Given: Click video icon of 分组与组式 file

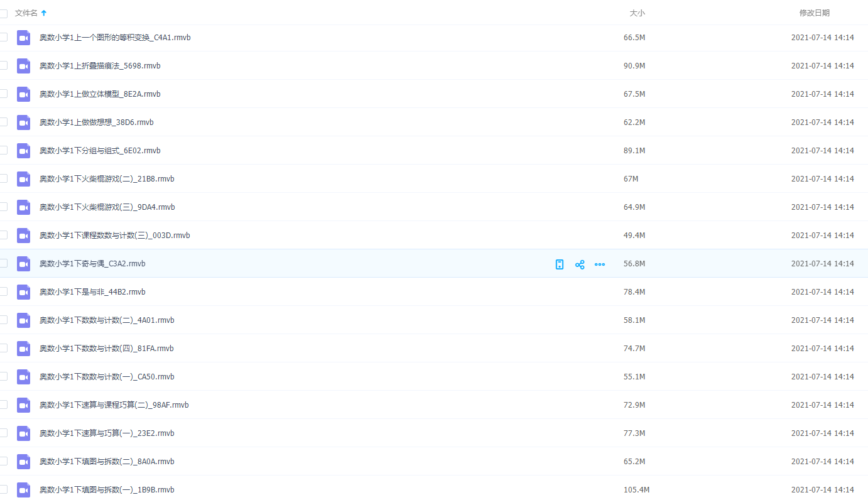Looking at the screenshot, I should [x=24, y=151].
